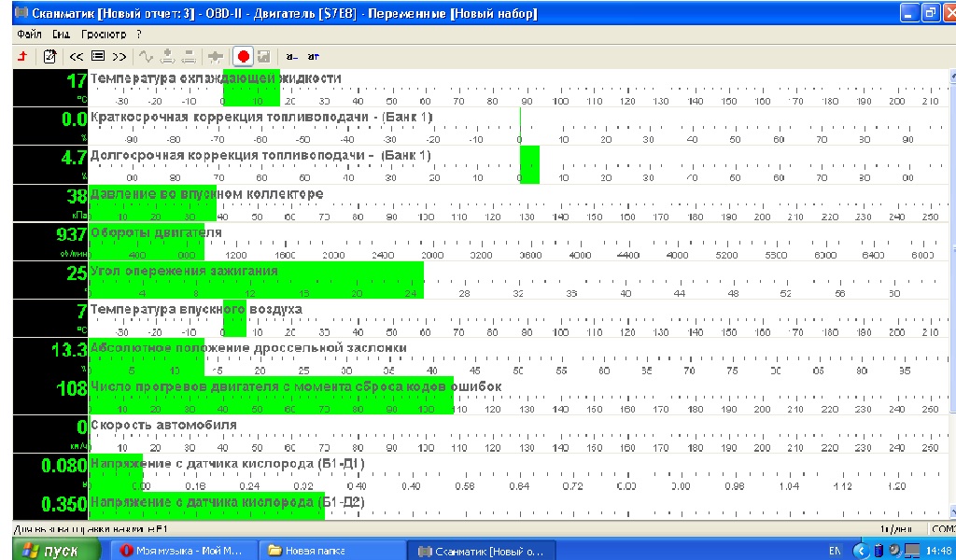
Task: Click the EN language indicator
Action: point(835,551)
